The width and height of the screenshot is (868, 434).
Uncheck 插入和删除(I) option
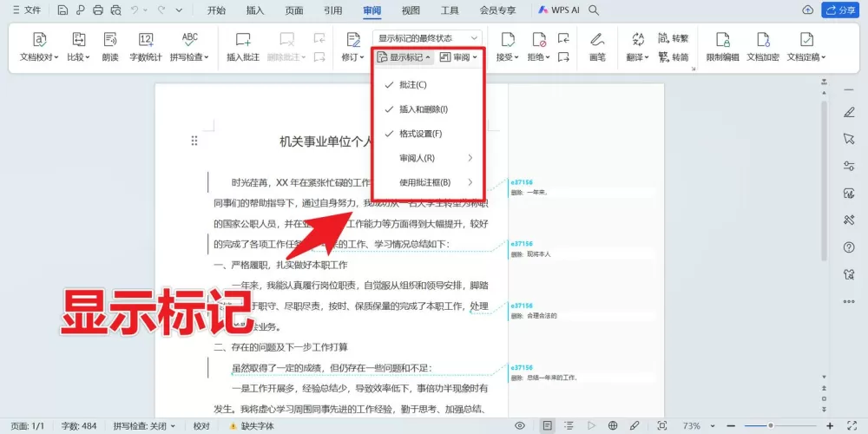[x=427, y=109]
